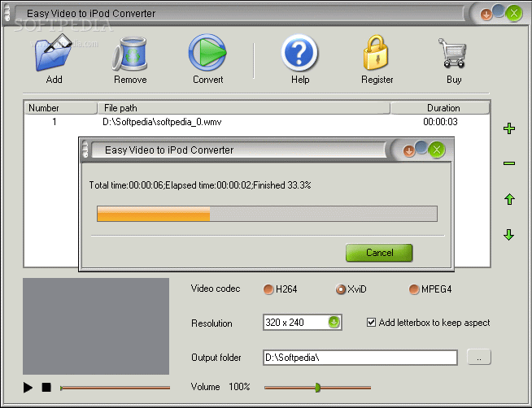
Task: Close the main window with green X
Action: 514,13
